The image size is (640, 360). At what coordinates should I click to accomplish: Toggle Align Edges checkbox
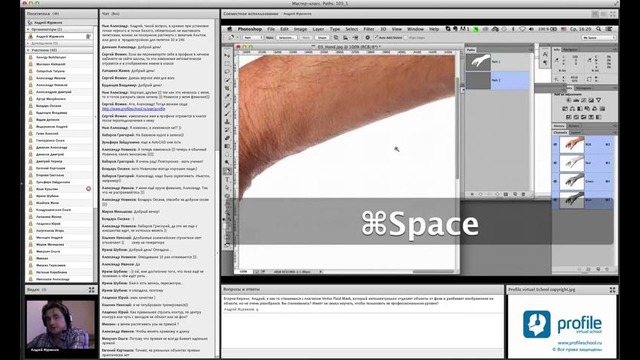coord(406,38)
